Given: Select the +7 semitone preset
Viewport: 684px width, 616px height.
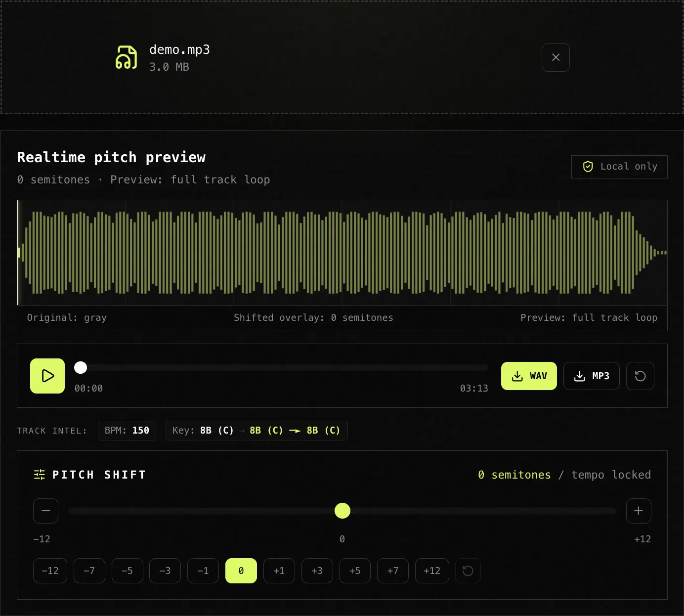Looking at the screenshot, I should click(393, 571).
